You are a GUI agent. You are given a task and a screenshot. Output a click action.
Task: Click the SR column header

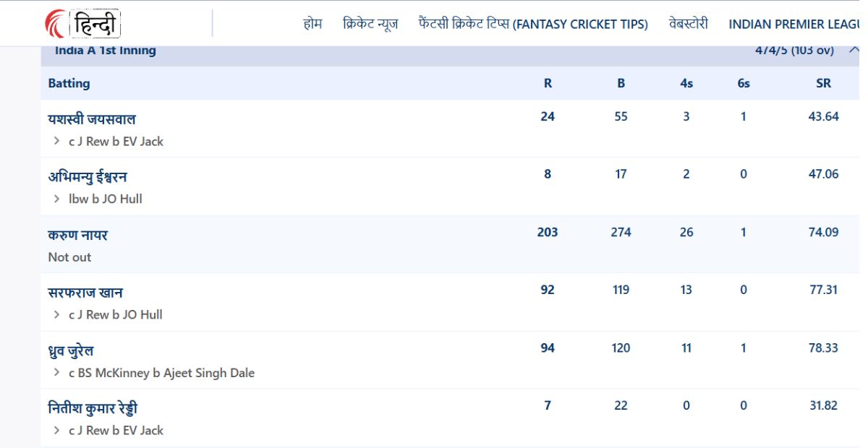click(823, 83)
